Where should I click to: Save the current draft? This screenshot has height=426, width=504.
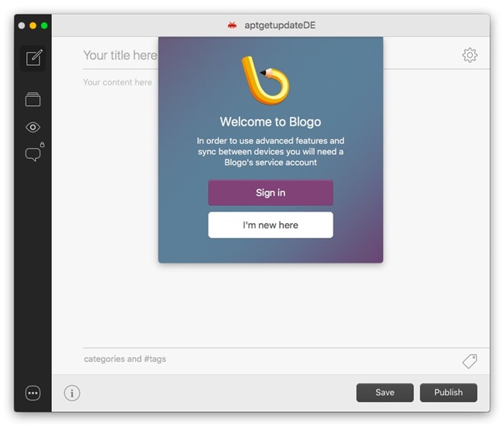point(385,393)
